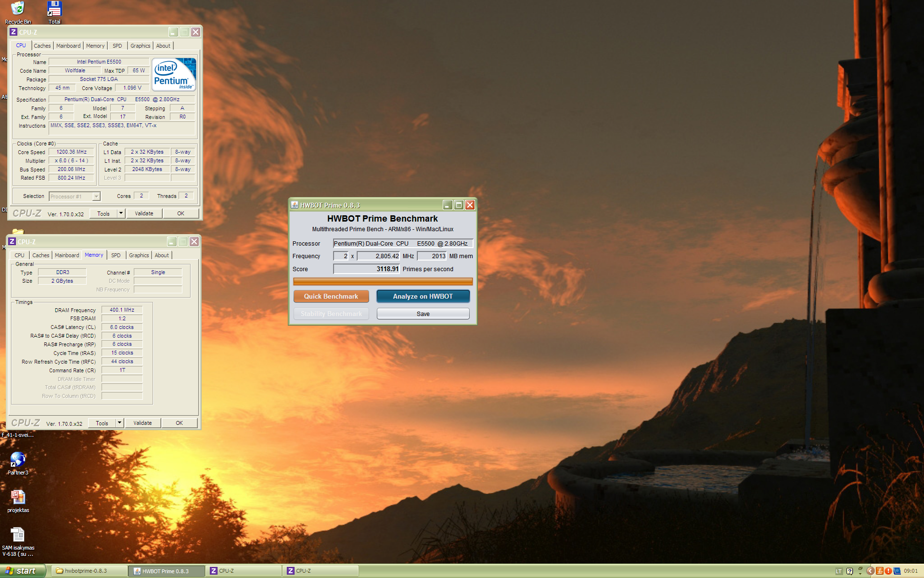Click the orange benchmark progress bar

click(x=383, y=281)
